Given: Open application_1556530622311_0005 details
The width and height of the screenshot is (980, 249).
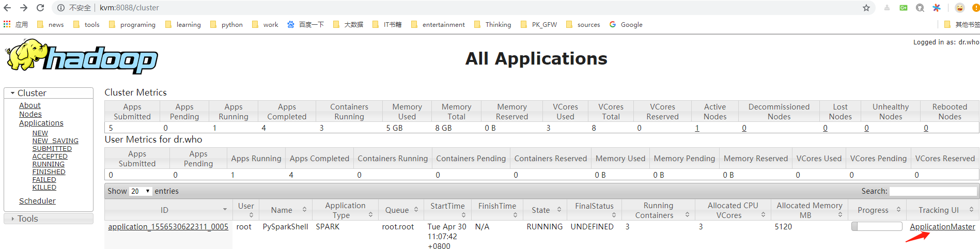Looking at the screenshot, I should click(x=168, y=227).
